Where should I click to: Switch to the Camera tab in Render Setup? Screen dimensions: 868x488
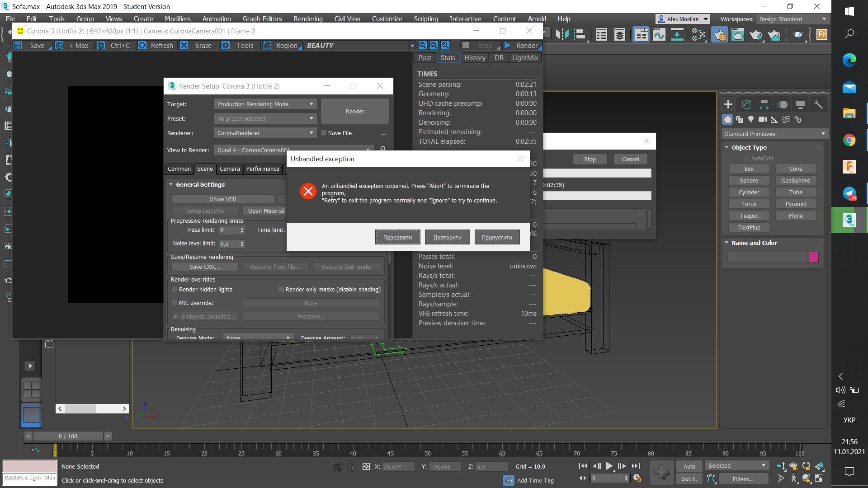(230, 169)
